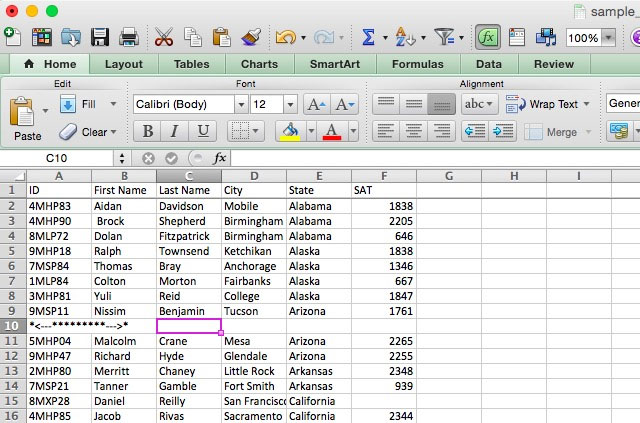
Task: Open the template gallery icon
Action: [42, 37]
